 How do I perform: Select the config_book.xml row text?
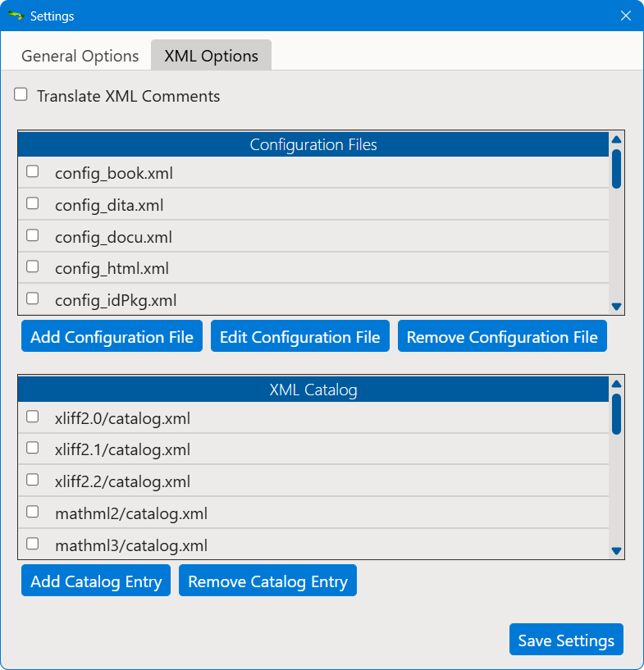pyautogui.click(x=114, y=173)
